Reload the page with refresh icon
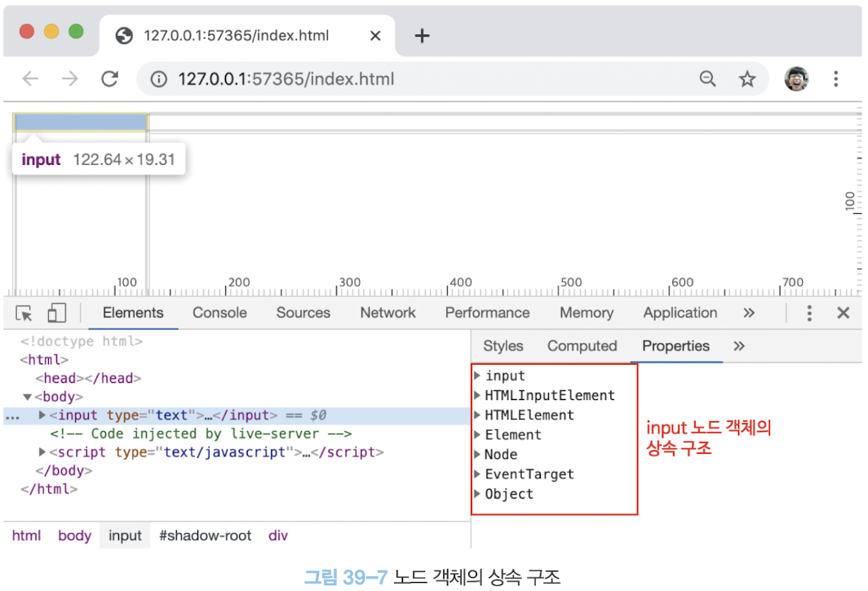This screenshot has width=868, height=591. coord(109,78)
